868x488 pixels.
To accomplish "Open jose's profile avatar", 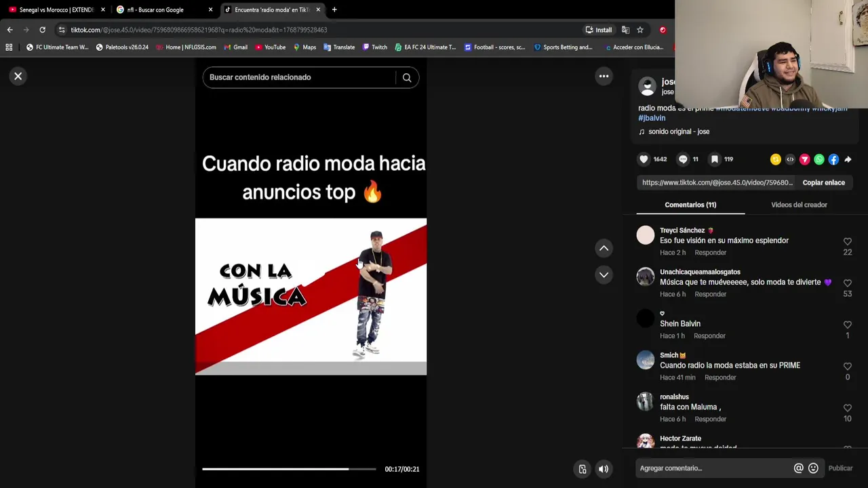I will click(x=648, y=86).
